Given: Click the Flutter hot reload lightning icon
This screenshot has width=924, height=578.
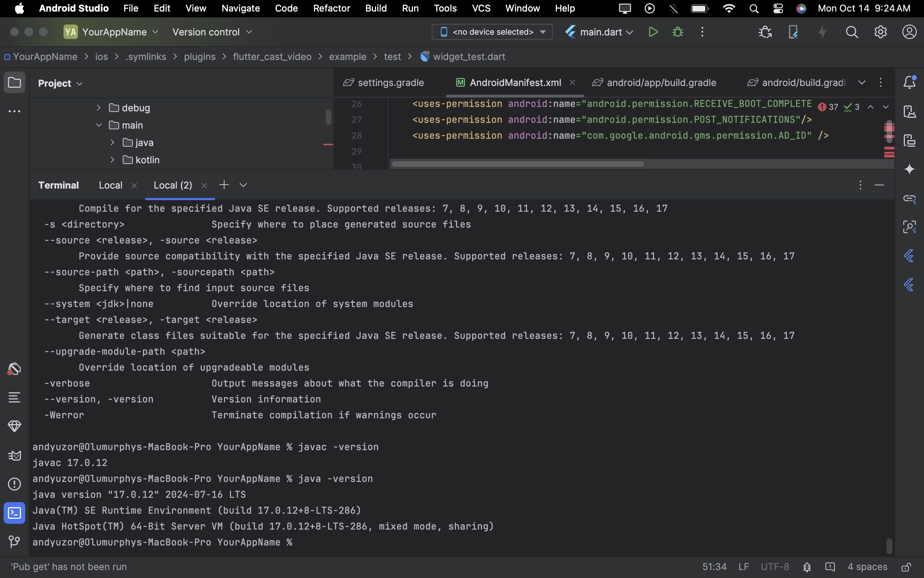Looking at the screenshot, I should point(823,32).
